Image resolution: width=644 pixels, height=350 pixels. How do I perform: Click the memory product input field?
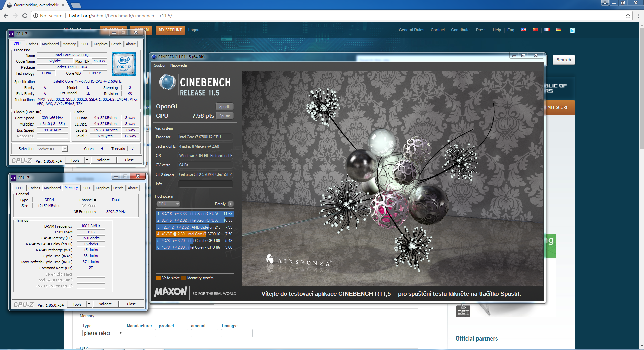click(173, 333)
